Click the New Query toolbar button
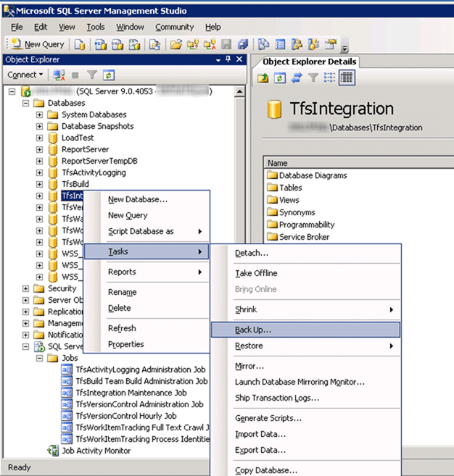Screen dimensions: 454x476 [38, 44]
